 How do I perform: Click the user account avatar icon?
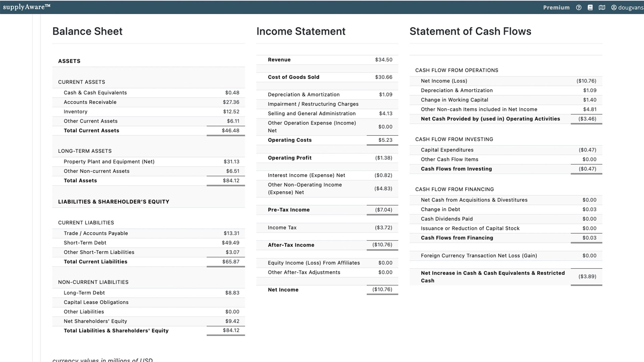click(614, 7)
